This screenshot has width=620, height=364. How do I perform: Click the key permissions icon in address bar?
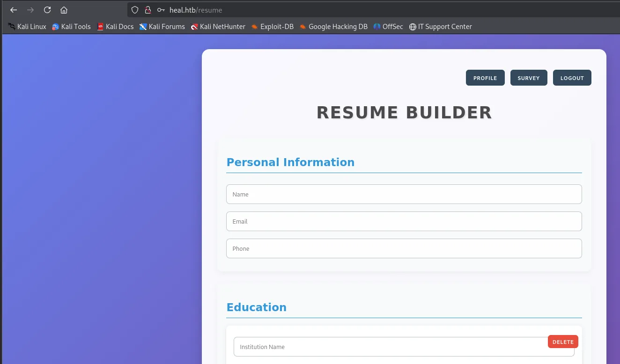161,10
